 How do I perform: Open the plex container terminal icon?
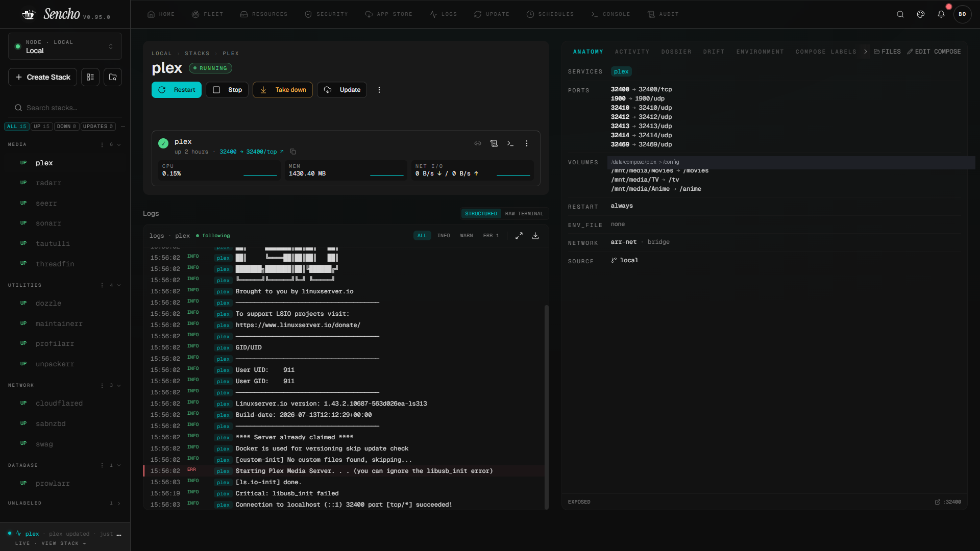[510, 144]
